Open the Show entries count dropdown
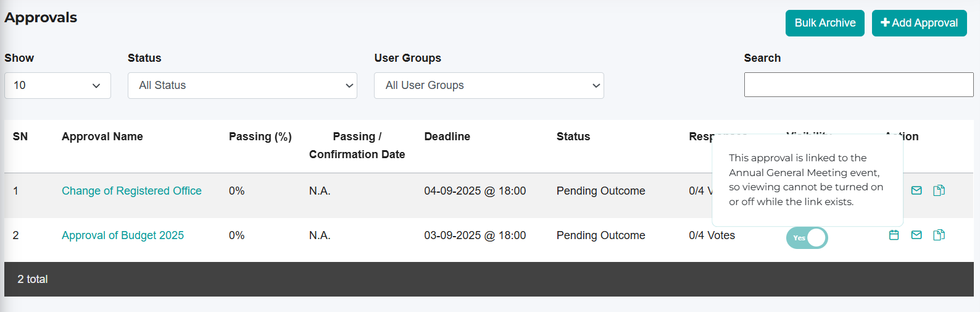The image size is (980, 312). (x=57, y=85)
